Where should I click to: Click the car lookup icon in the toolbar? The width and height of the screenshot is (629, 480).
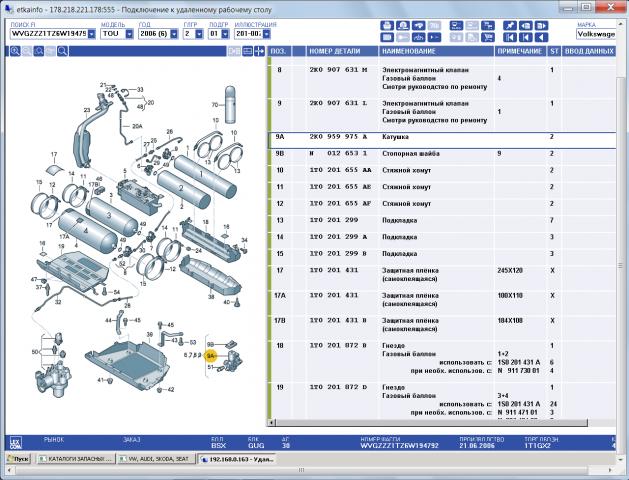pos(418,26)
